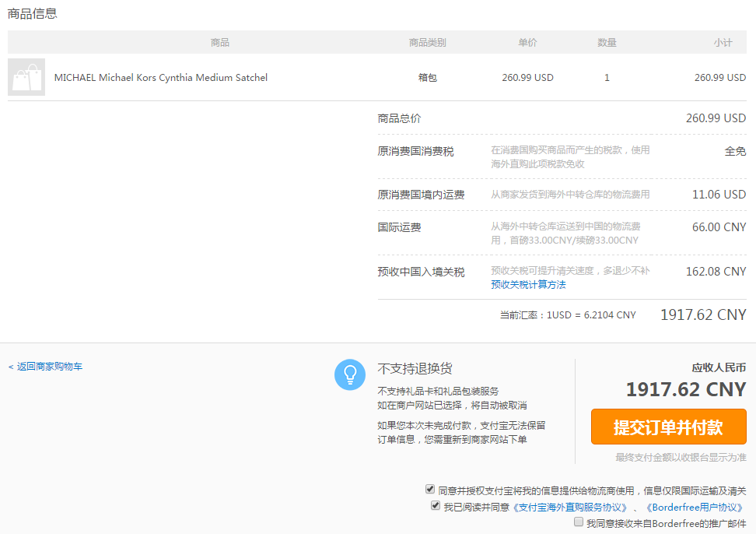This screenshot has width=756, height=534.
Task: Open 《支付宝海外直购服务协议》 agreement link
Action: tap(569, 508)
